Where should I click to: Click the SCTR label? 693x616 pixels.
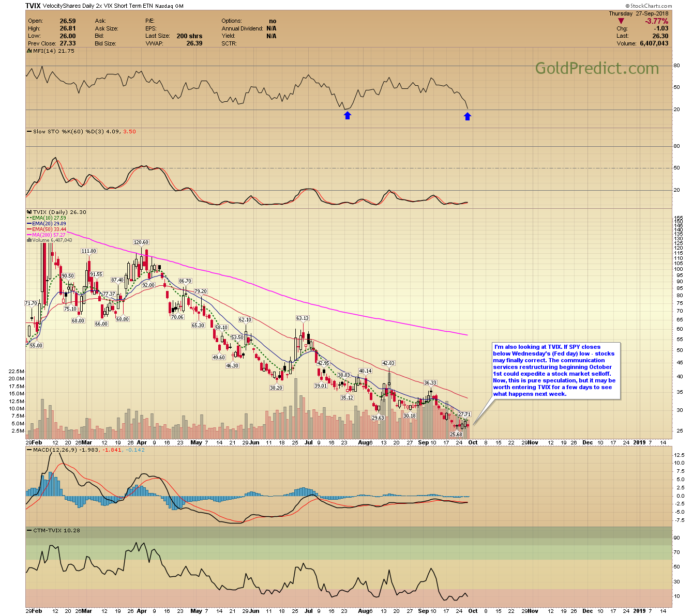(229, 43)
